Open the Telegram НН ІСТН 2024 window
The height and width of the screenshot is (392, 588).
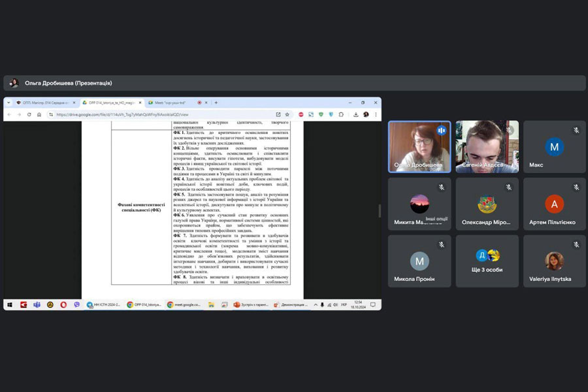(104, 304)
